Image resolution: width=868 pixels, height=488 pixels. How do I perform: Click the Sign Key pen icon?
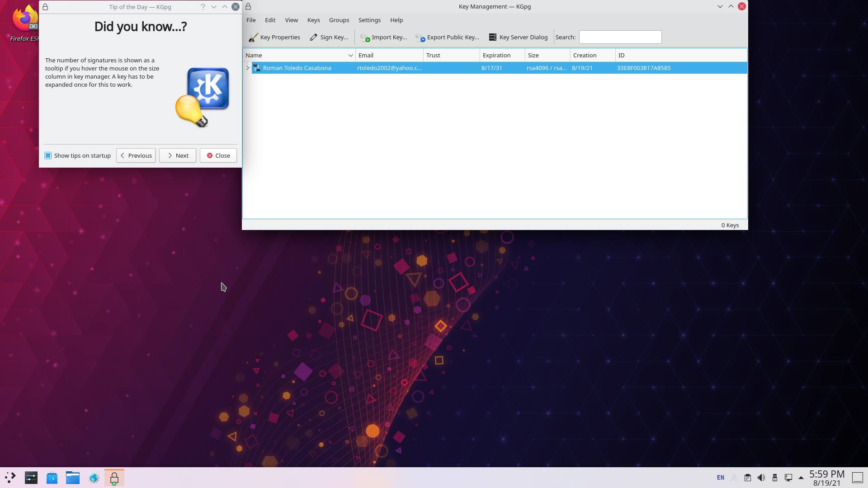[x=313, y=38]
